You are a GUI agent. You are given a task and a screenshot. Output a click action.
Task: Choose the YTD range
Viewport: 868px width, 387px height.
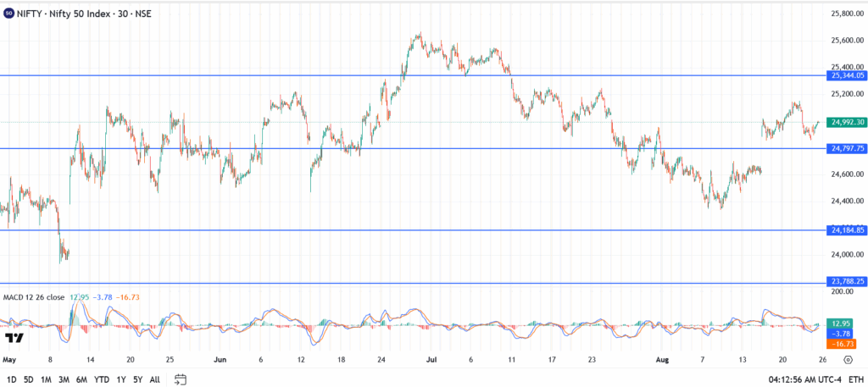(x=102, y=380)
